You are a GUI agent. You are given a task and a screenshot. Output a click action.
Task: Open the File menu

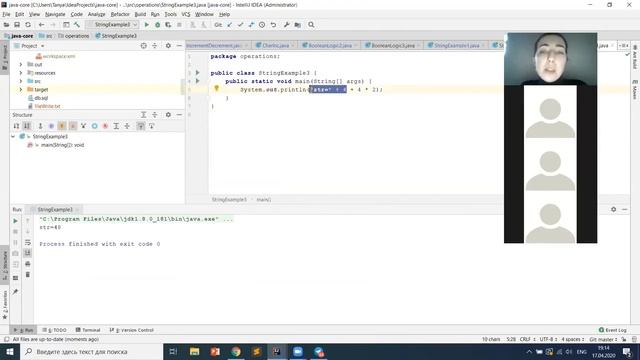(x=7, y=14)
